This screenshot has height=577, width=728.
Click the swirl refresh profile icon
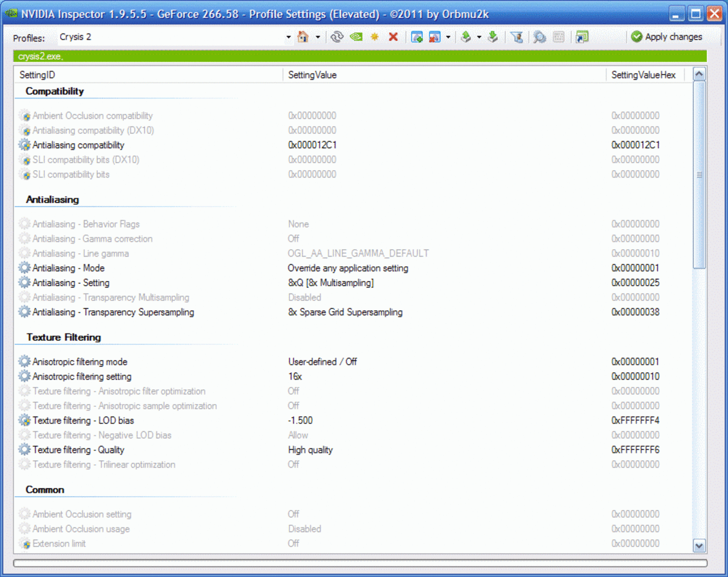(x=337, y=37)
